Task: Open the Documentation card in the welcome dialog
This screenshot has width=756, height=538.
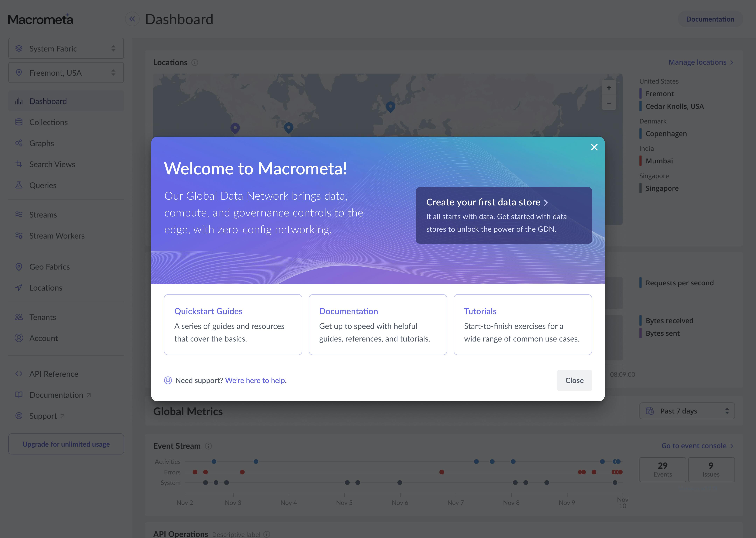Action: click(378, 325)
